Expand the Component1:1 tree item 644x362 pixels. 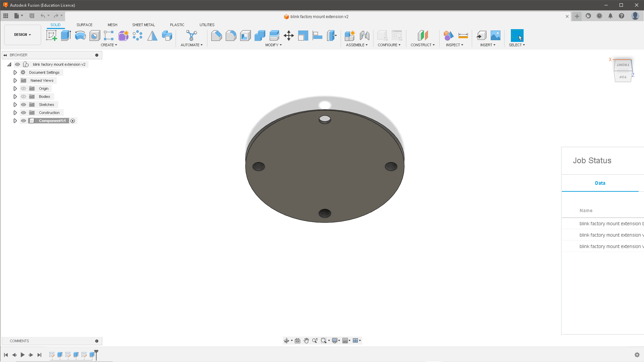point(15,121)
